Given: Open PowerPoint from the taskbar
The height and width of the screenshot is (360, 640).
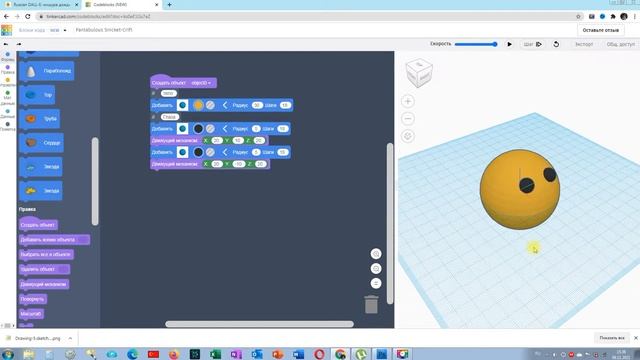Looking at the screenshot, I should (278, 354).
